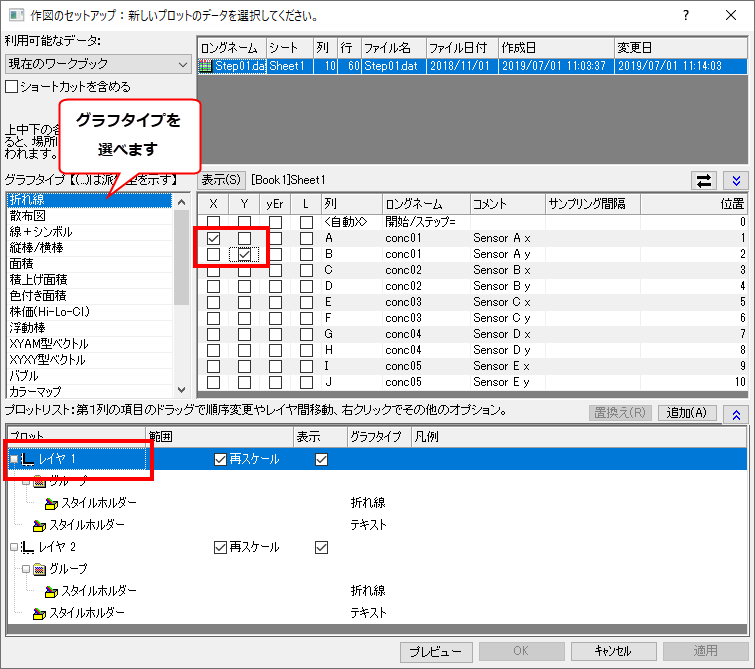Collapse the グループ node under レイヤ 2
The width and height of the screenshot is (755, 669).
pyautogui.click(x=26, y=569)
